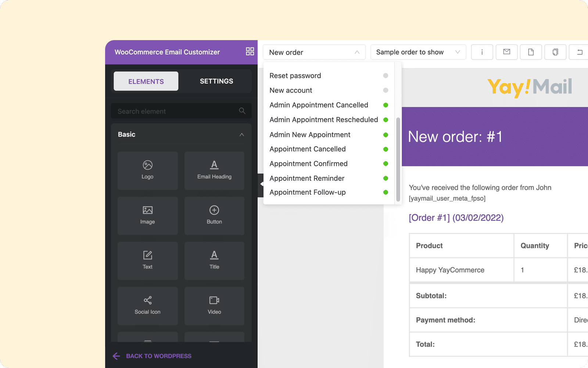Viewport: 588px width, 368px height.
Task: Add an Image element
Action: 148,216
